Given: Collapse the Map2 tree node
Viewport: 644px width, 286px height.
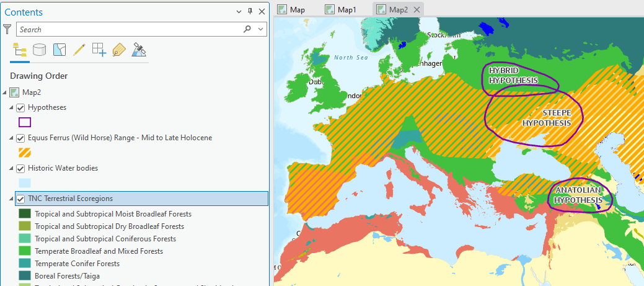Looking at the screenshot, I should pyautogui.click(x=6, y=92).
